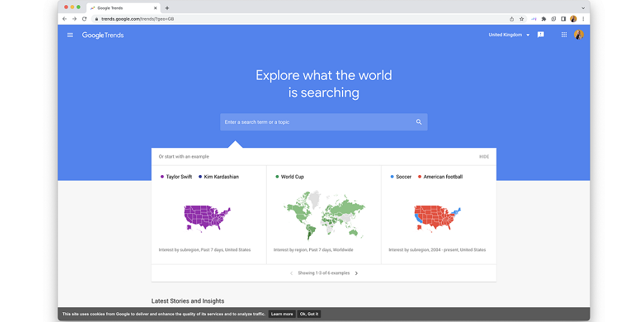Click the Latest Stories and Insights heading
The height and width of the screenshot is (322, 644).
[x=187, y=301]
